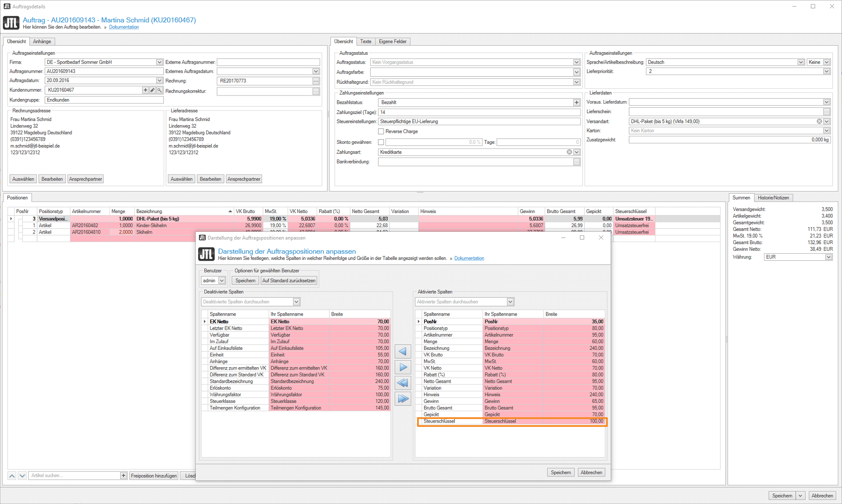Open the Währung EUR dropdown
The height and width of the screenshot is (504, 842).
(x=828, y=257)
